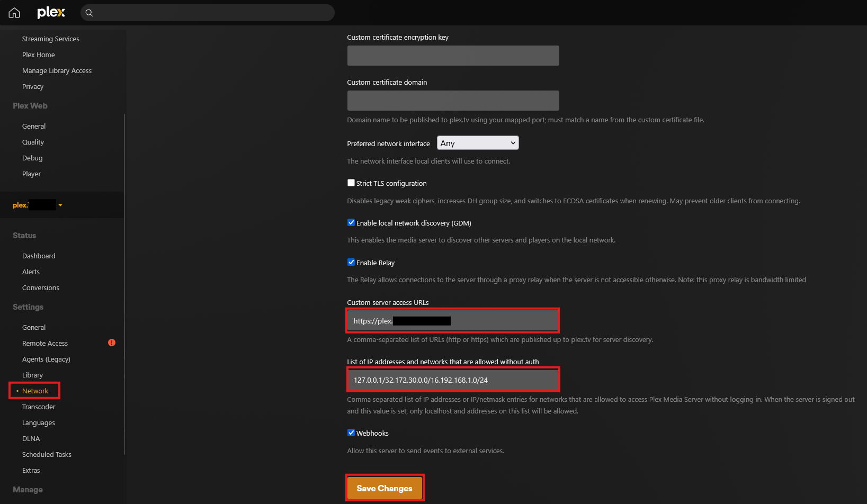Focus the top search bar

click(208, 13)
